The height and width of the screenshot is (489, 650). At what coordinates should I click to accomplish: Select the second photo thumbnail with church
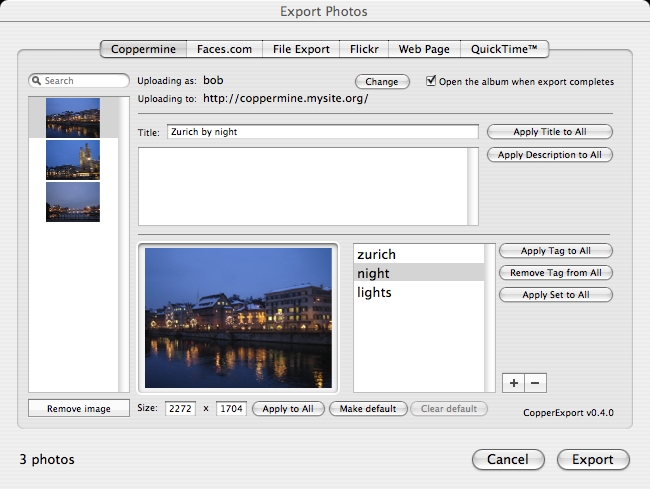coord(73,160)
